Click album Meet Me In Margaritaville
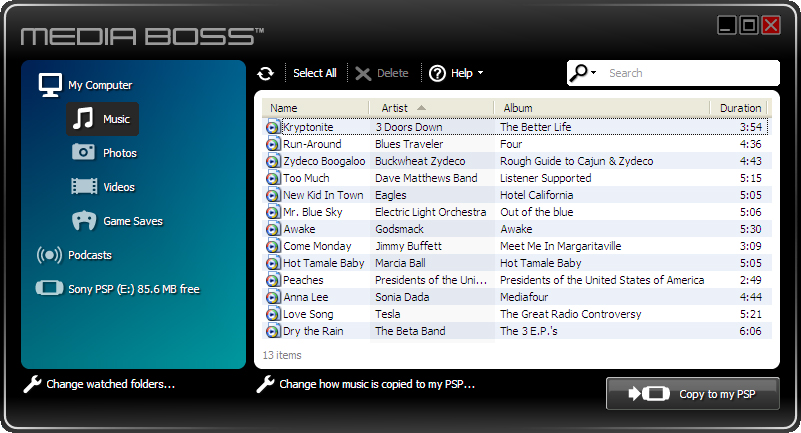 click(x=560, y=246)
